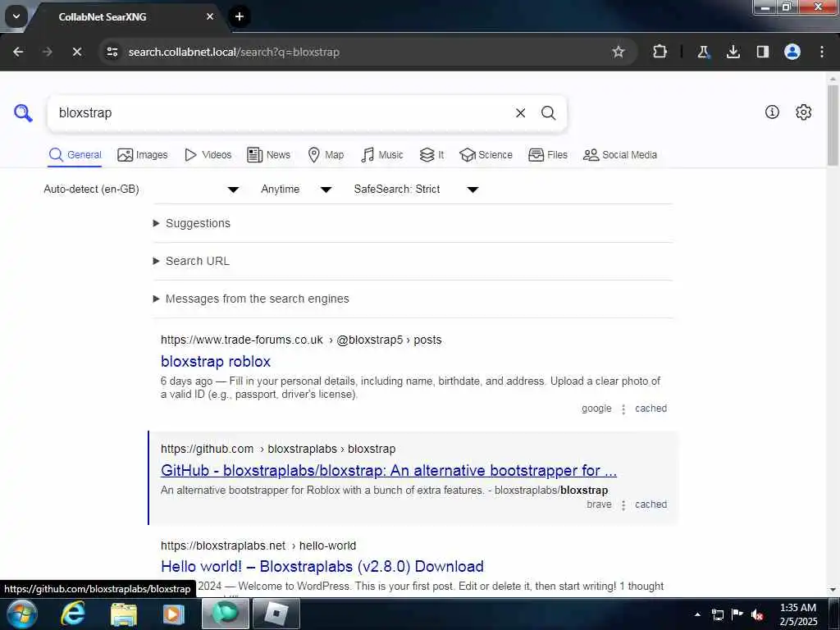Open the Anytime time range dropdown

(295, 189)
